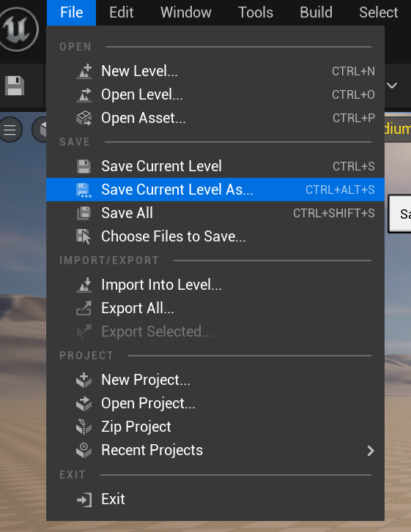Click the Unreal Engine logo icon
Viewport: 411px width, 532px height.
click(x=18, y=29)
